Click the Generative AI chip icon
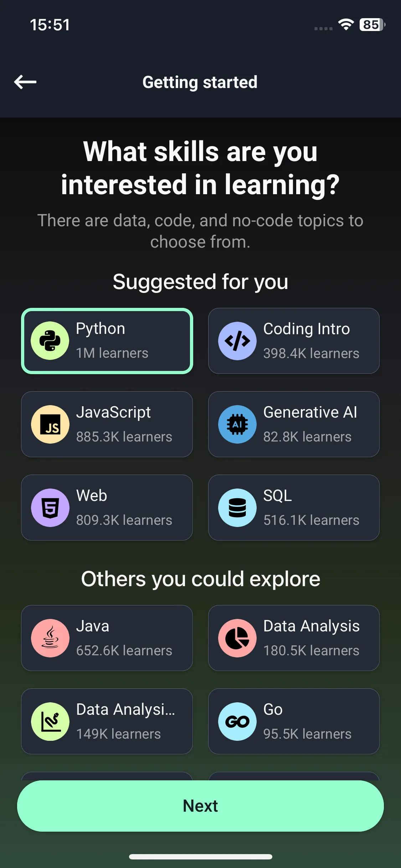Image resolution: width=401 pixels, height=868 pixels. (x=237, y=424)
